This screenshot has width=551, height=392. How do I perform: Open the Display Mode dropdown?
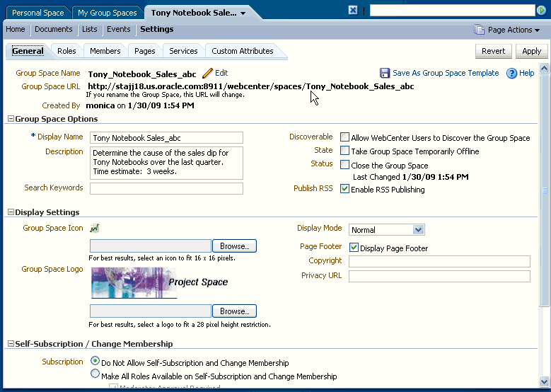418,229
